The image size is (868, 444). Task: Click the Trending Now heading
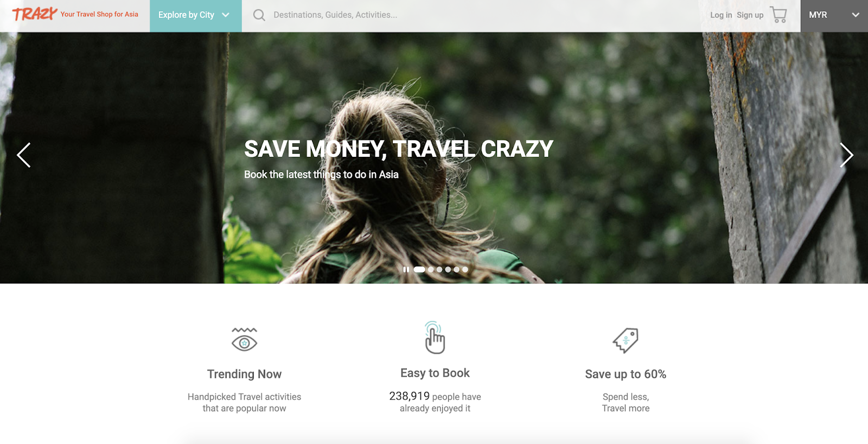click(x=244, y=374)
